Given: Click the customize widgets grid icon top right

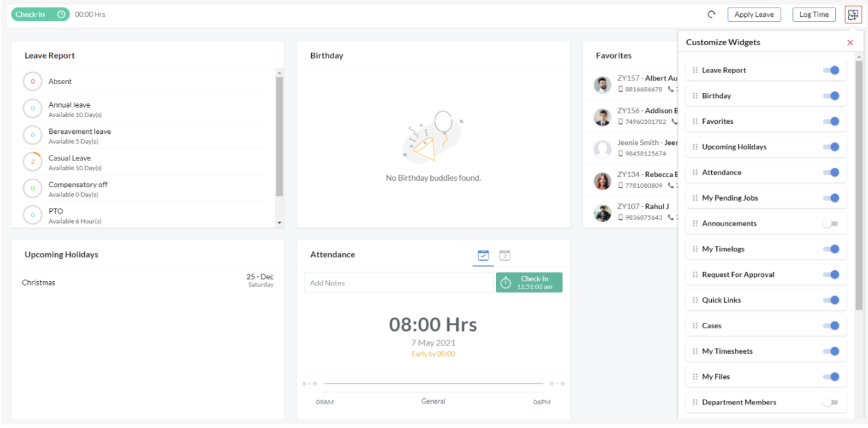Looking at the screenshot, I should click(853, 14).
